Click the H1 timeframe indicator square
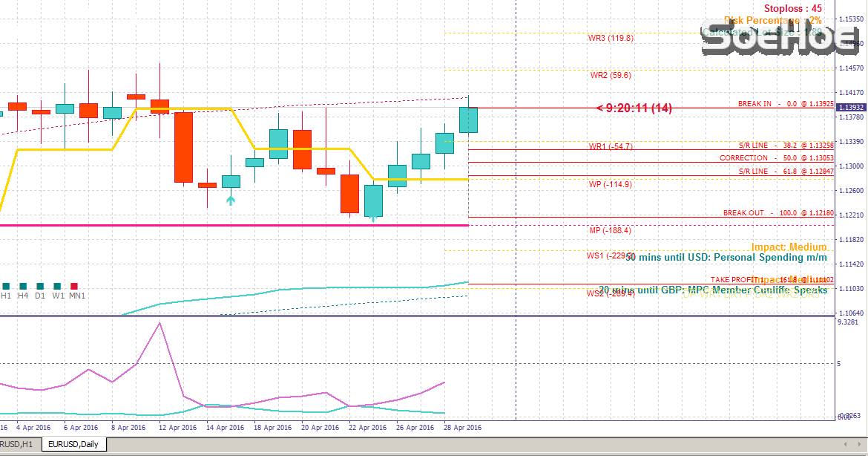This screenshot has height=456, width=868. (x=6, y=286)
